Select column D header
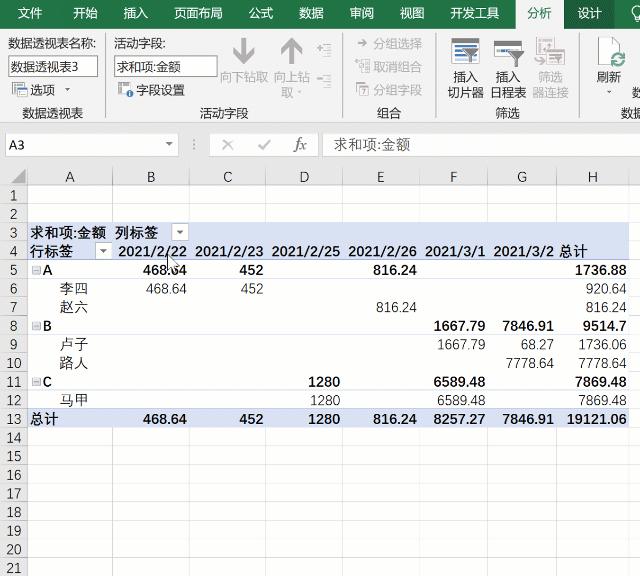This screenshot has width=640, height=576. (x=304, y=177)
